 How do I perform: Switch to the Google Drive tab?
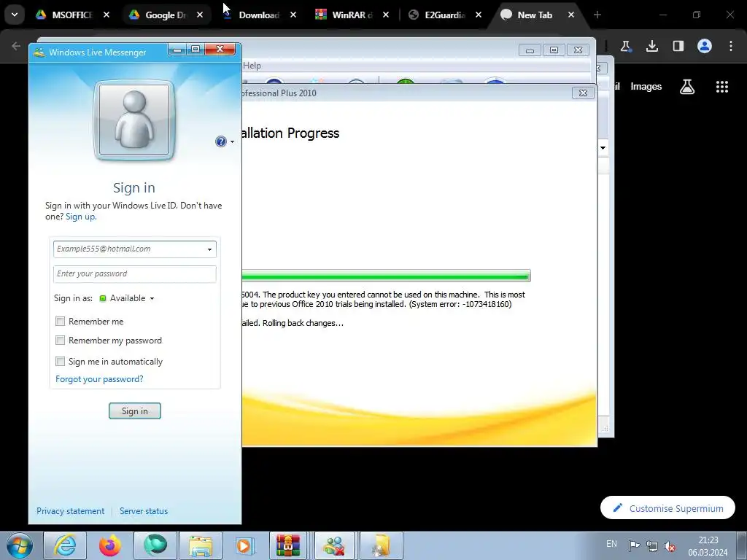pyautogui.click(x=166, y=15)
